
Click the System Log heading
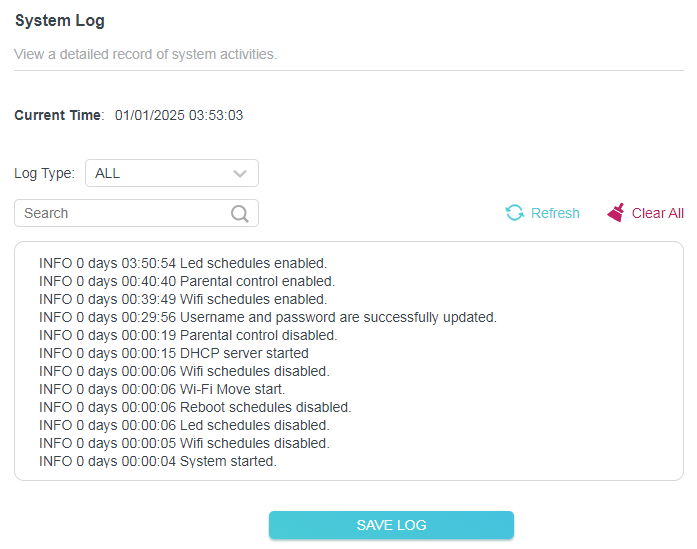click(59, 20)
